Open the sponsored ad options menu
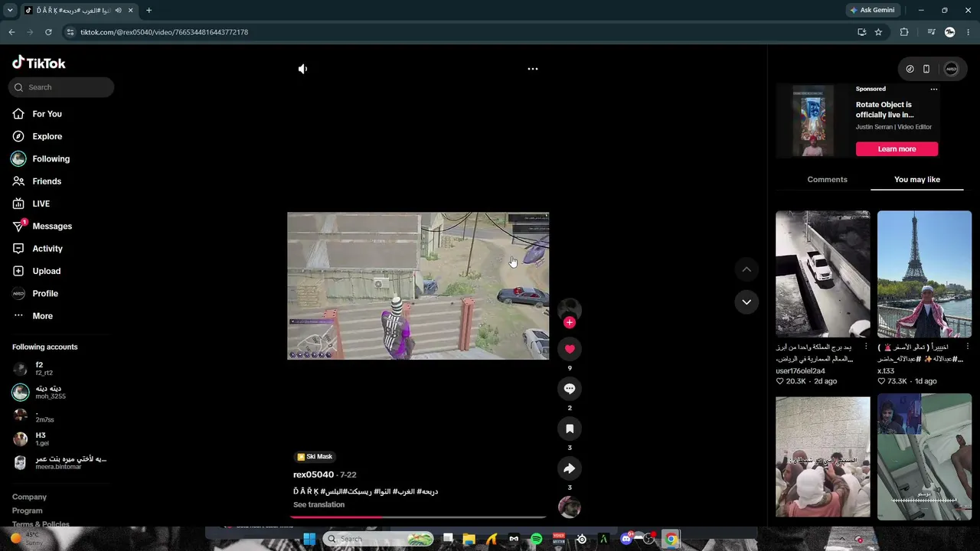Viewport: 980px width, 551px height. coord(933,90)
